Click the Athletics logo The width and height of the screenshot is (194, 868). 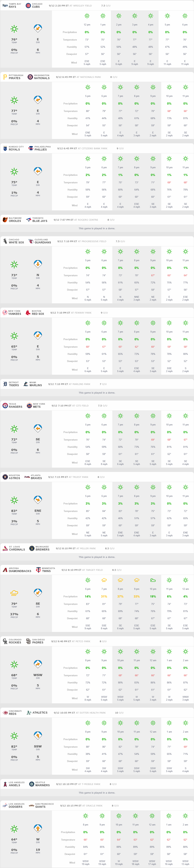(x=29, y=713)
